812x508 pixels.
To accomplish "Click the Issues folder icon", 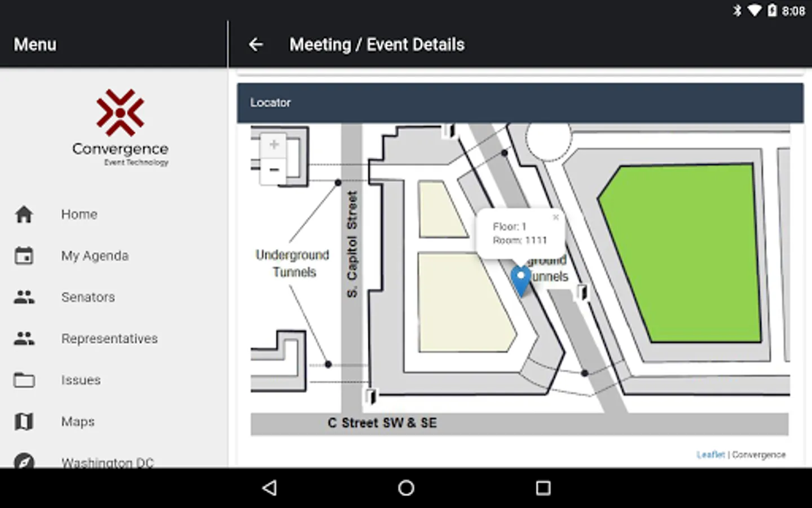I will coord(24,380).
